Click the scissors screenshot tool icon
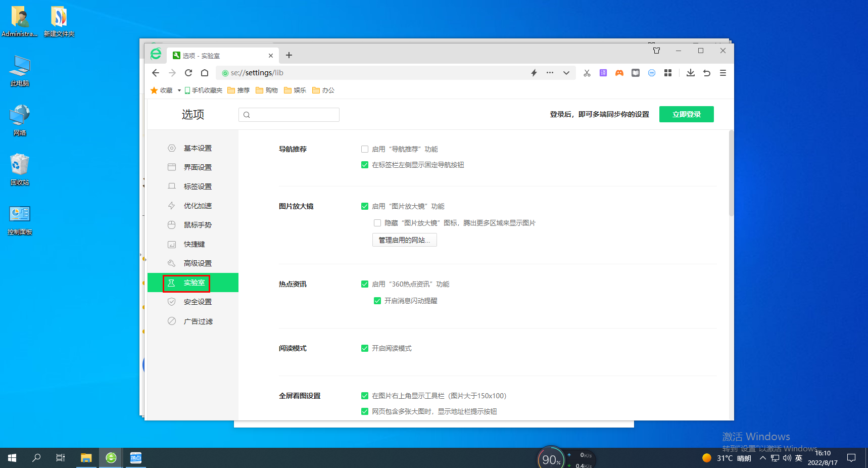Image resolution: width=868 pixels, height=468 pixels. click(x=587, y=73)
